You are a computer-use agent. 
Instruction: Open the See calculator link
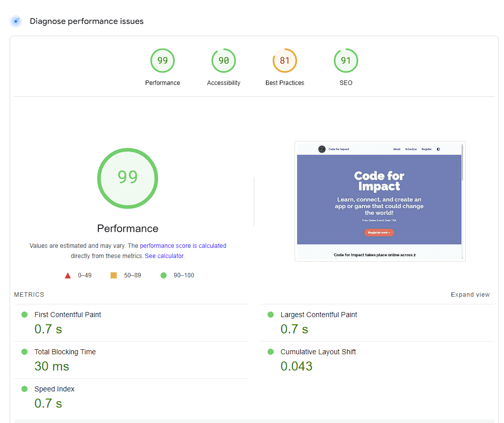164,256
